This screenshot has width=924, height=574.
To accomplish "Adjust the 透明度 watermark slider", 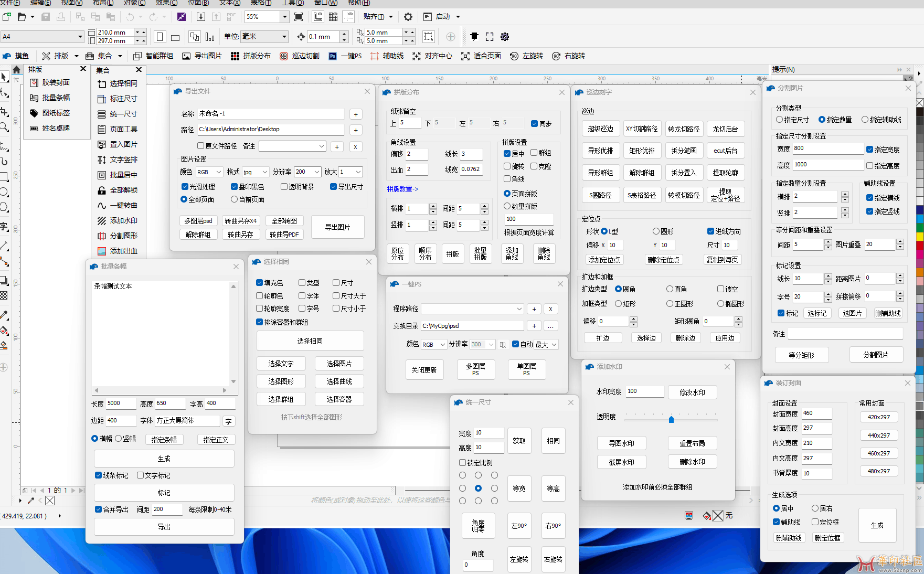I will click(x=671, y=419).
